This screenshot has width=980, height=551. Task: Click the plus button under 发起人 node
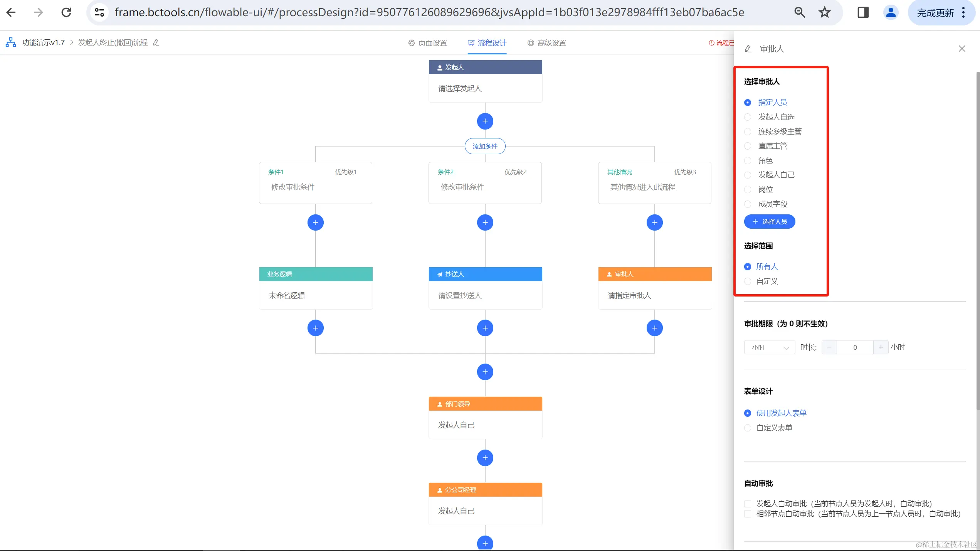point(485,121)
